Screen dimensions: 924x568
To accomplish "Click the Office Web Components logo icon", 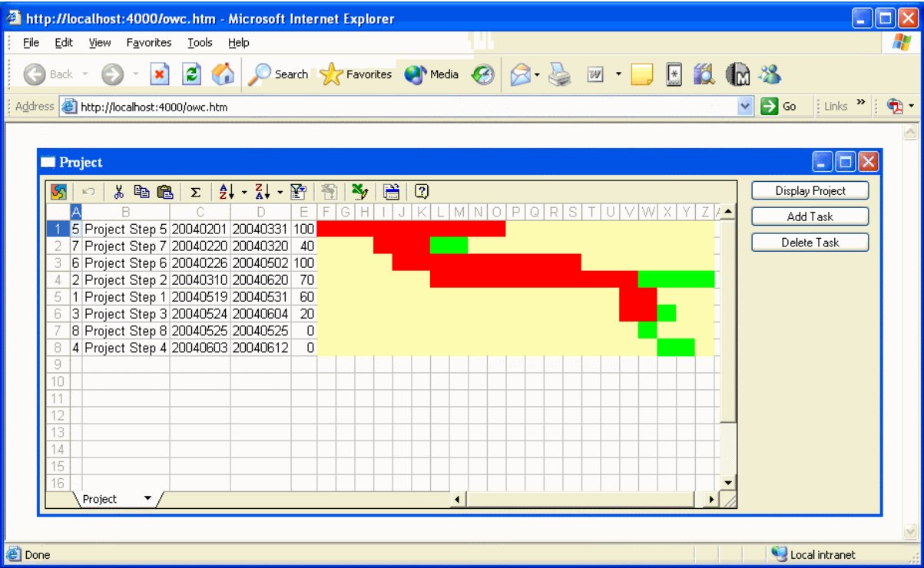I will [58, 192].
